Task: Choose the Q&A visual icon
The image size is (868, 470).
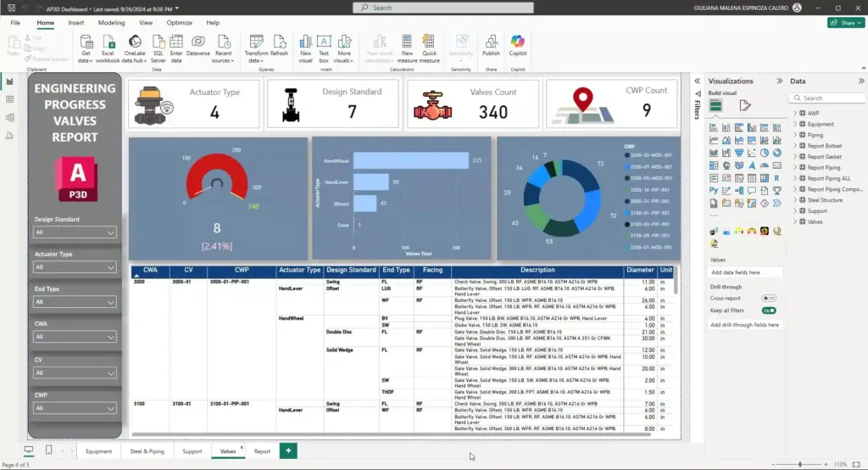Action: coord(752,191)
